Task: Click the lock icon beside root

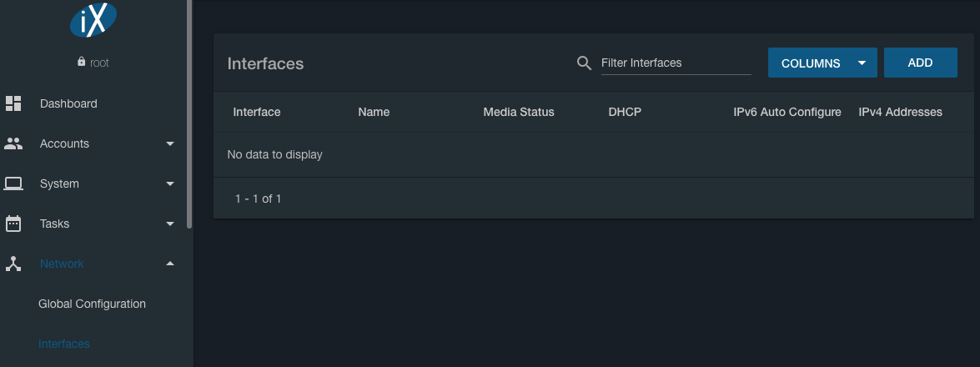Action: (x=81, y=63)
